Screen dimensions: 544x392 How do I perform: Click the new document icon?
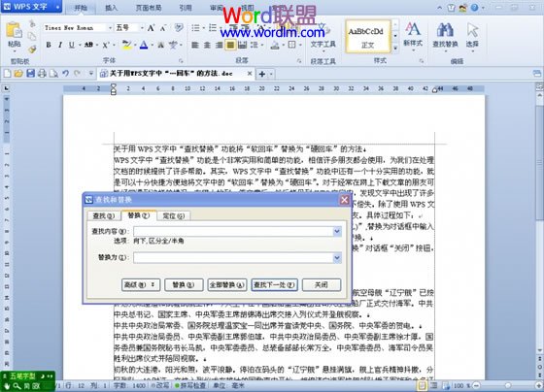tap(8, 74)
